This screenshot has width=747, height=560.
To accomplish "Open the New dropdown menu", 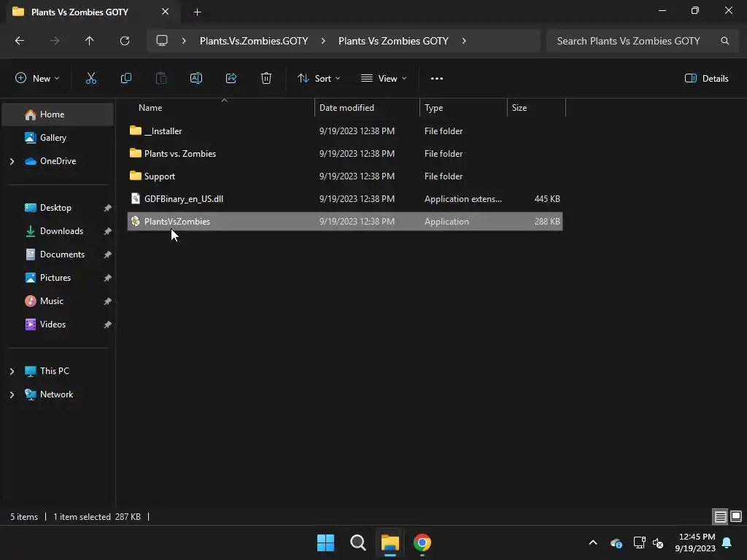I will pyautogui.click(x=37, y=79).
